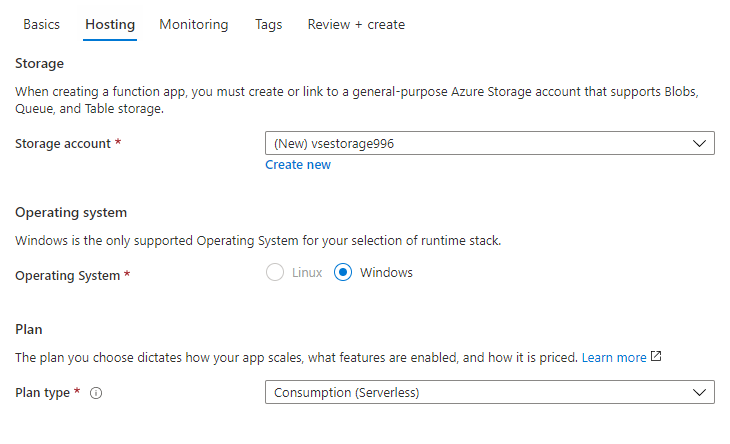This screenshot has width=730, height=444.
Task: Click the Operating System field label
Action: tap(68, 276)
